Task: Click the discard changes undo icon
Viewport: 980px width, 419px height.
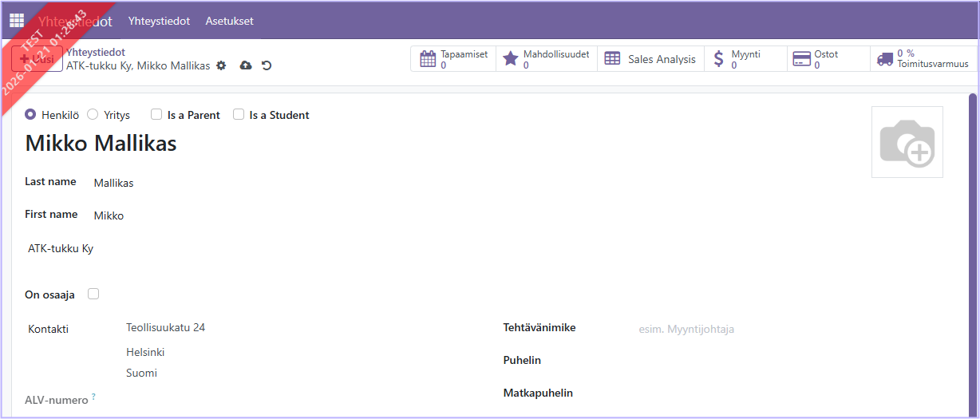Action: tap(267, 65)
